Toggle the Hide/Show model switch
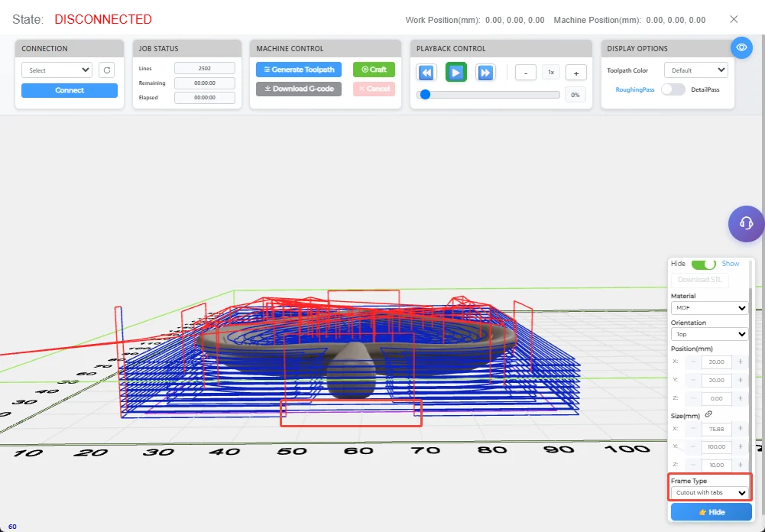Viewport: 765px width, 532px height. point(704,264)
